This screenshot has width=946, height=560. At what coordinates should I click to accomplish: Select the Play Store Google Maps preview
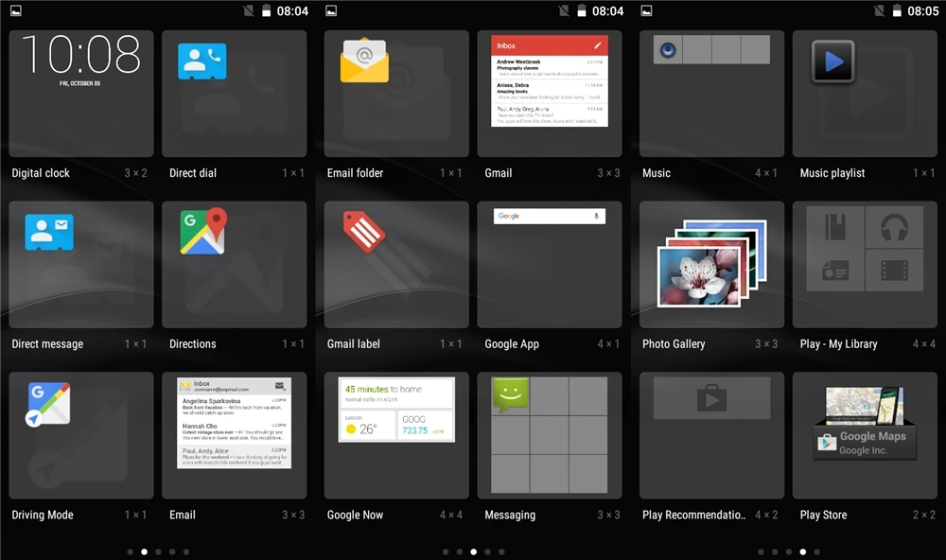(865, 423)
